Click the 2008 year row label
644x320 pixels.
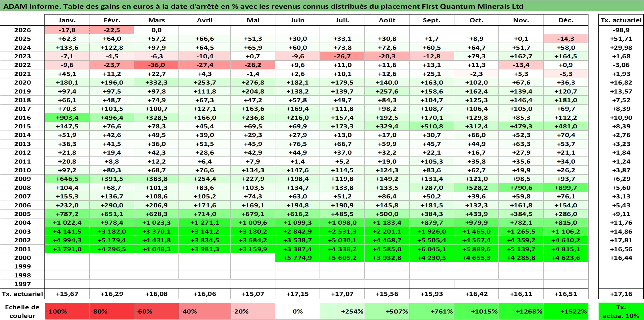pos(23,188)
